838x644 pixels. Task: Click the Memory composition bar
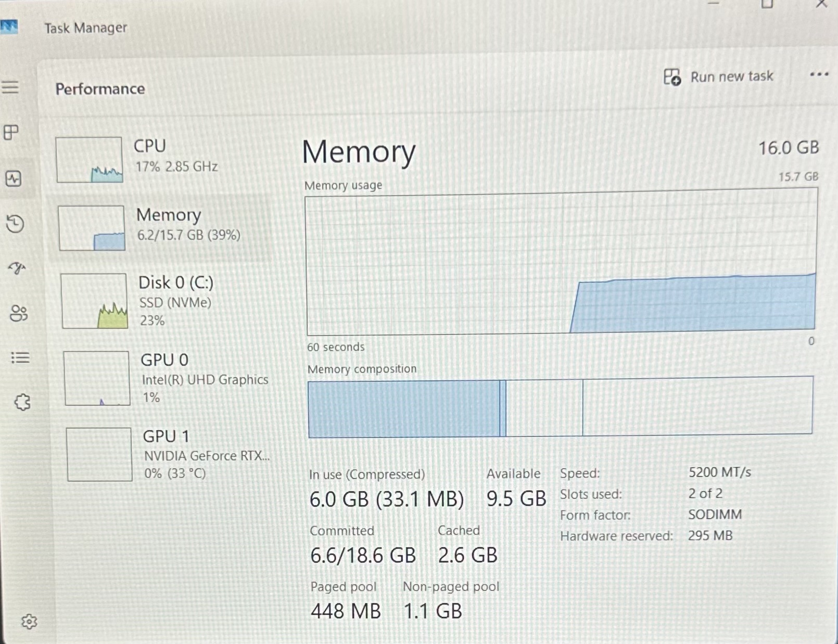(560, 407)
